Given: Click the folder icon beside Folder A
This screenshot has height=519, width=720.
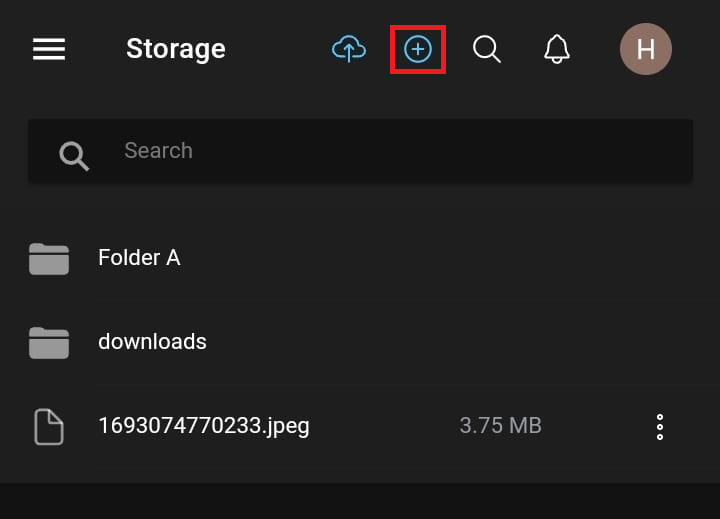Looking at the screenshot, I should [49, 258].
